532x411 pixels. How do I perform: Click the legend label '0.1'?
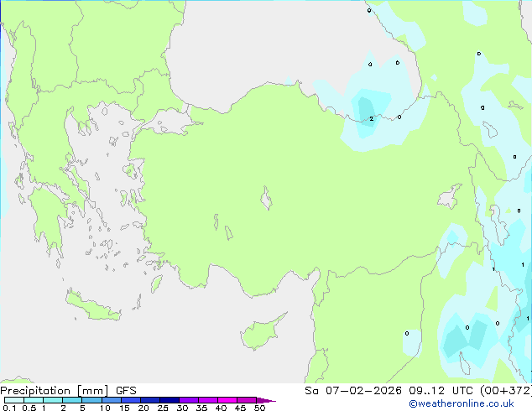9,408
